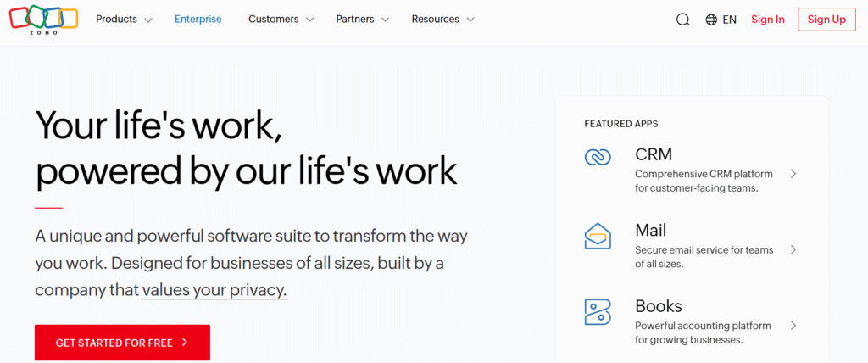Expand the Customers dropdown menu

point(281,19)
